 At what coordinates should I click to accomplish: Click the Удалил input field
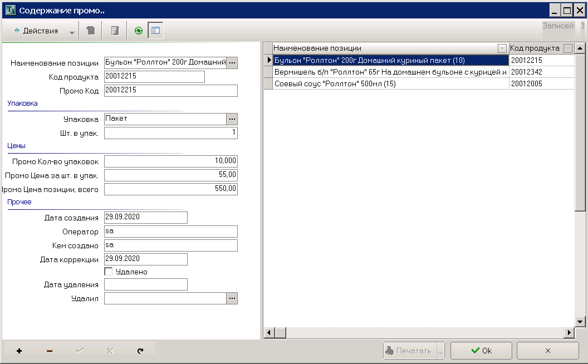tap(165, 298)
